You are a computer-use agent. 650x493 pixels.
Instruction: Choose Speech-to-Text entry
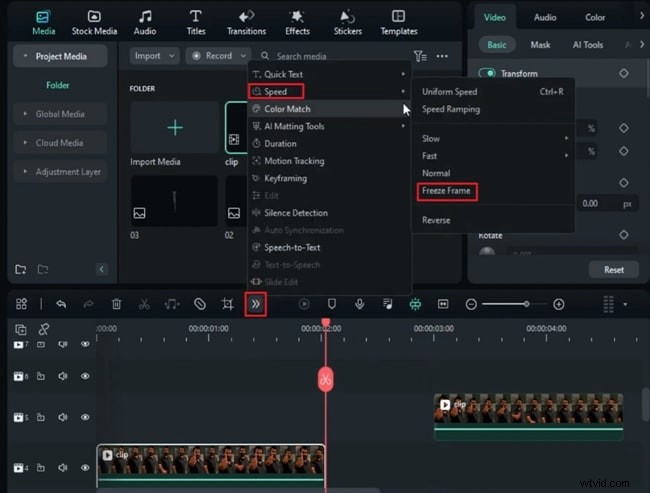click(x=292, y=248)
